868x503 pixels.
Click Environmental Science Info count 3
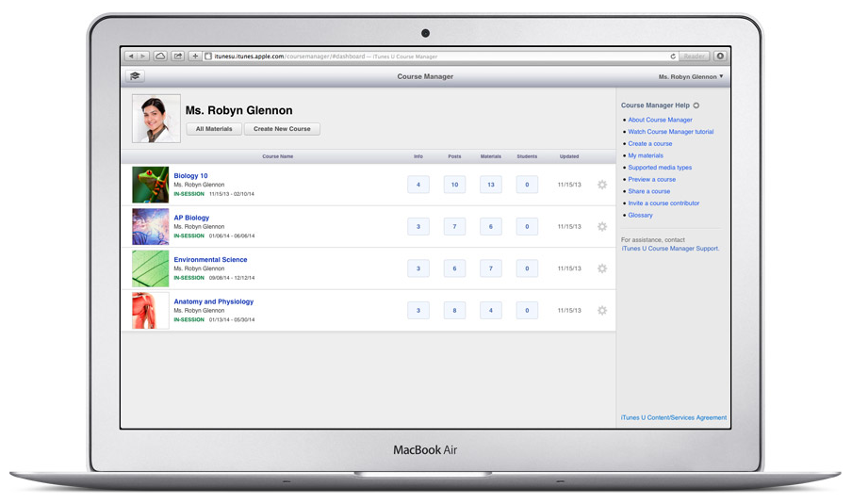pyautogui.click(x=418, y=269)
